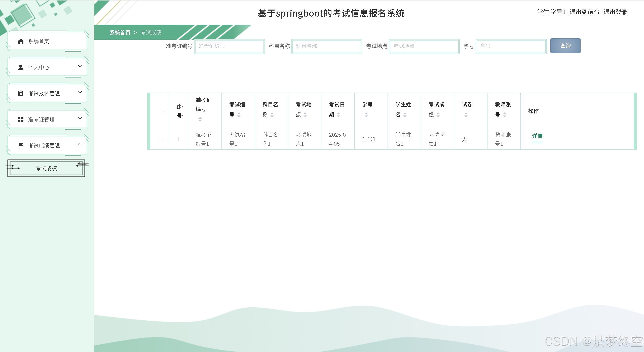This screenshot has height=352, width=644.
Task: Go to 系统首页 in breadcrumb
Action: point(120,32)
